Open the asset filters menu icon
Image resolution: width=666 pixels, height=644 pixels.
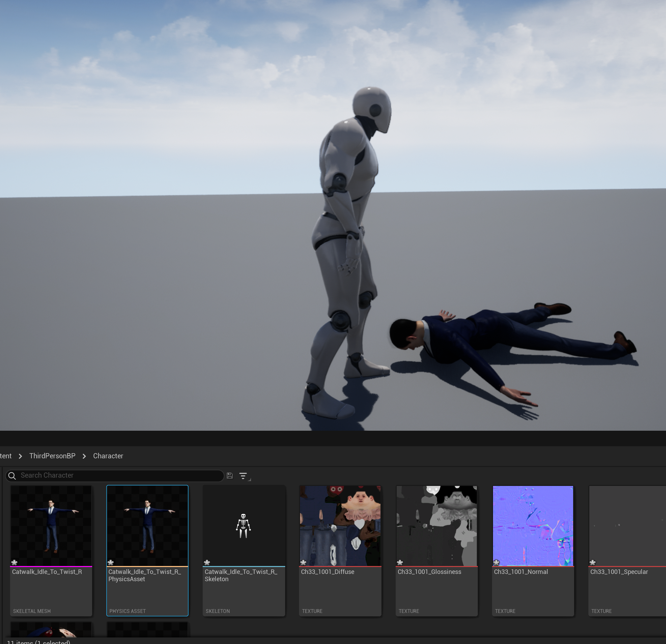click(243, 476)
